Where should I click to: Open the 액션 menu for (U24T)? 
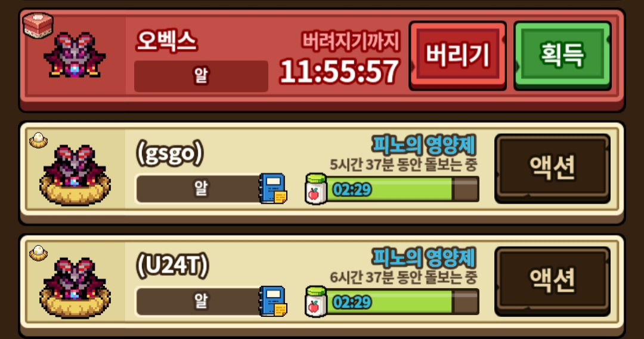pyautogui.click(x=552, y=281)
